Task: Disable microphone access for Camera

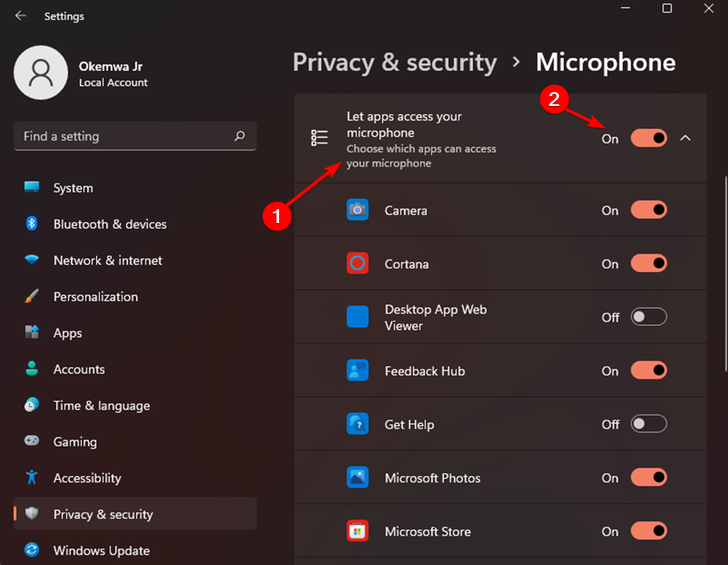Action: (648, 210)
